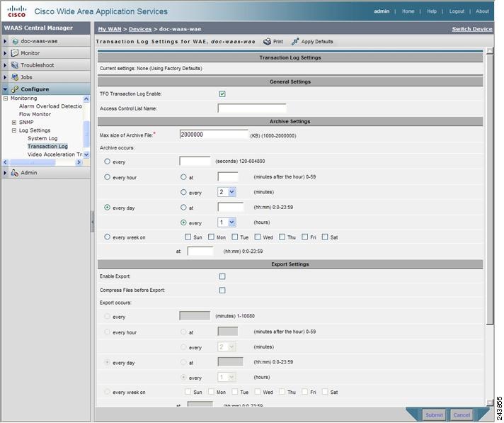Image resolution: width=504 pixels, height=423 pixels.
Task: Open Alarm Overload Detection tree item
Action: point(50,106)
